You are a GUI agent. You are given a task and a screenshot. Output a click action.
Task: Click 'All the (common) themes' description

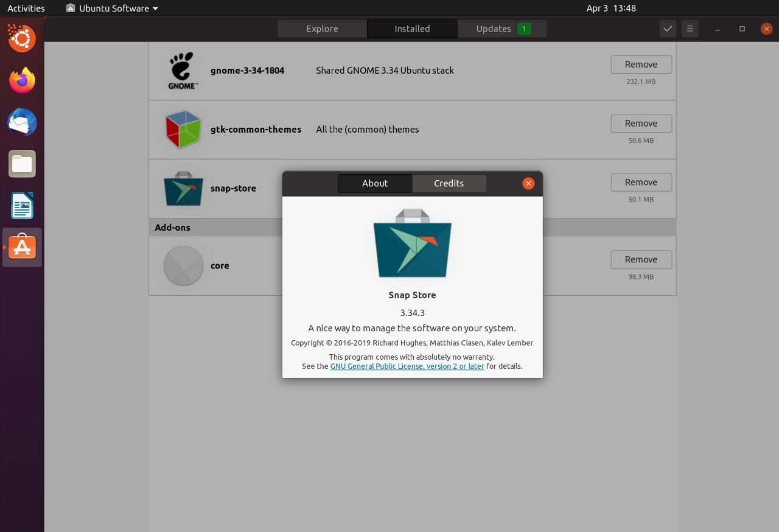click(367, 130)
